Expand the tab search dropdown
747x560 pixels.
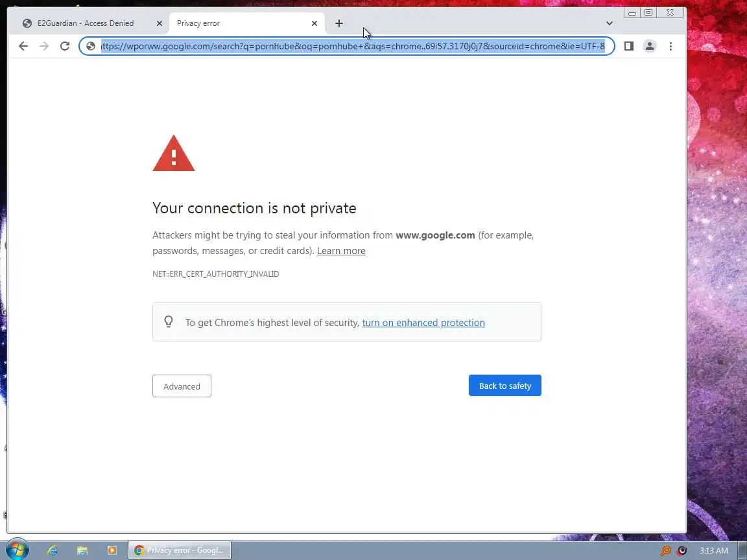(610, 23)
